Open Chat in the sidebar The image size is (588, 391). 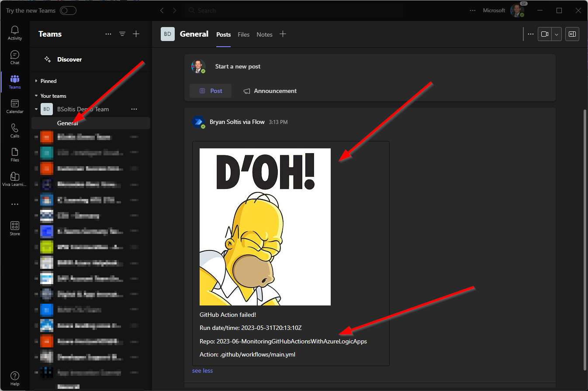click(15, 58)
